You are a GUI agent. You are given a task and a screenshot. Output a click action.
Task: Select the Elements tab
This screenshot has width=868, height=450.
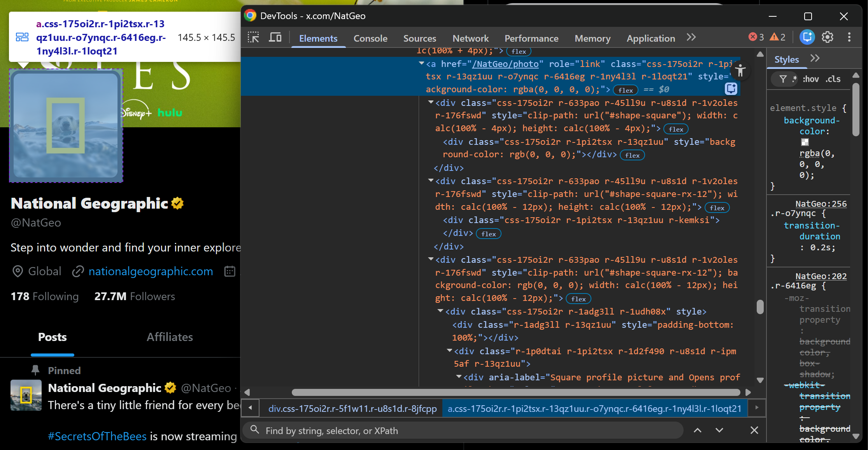tap(318, 38)
